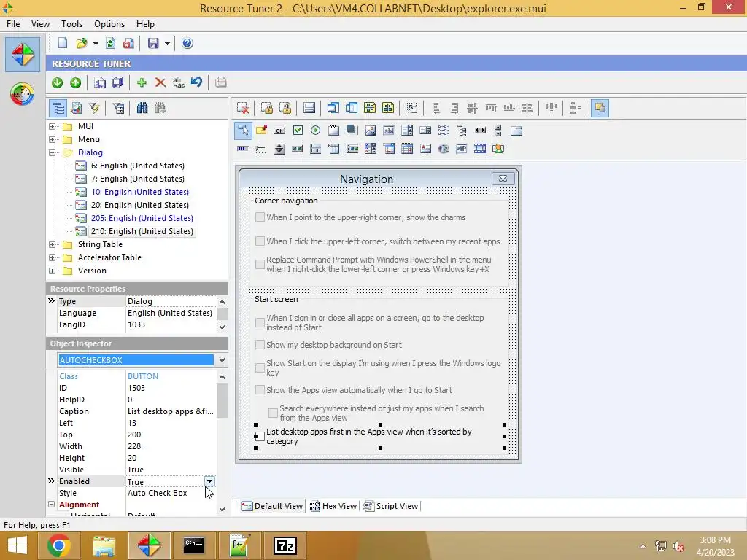Pick the check box control tool
The width and height of the screenshot is (747, 560).
(298, 131)
